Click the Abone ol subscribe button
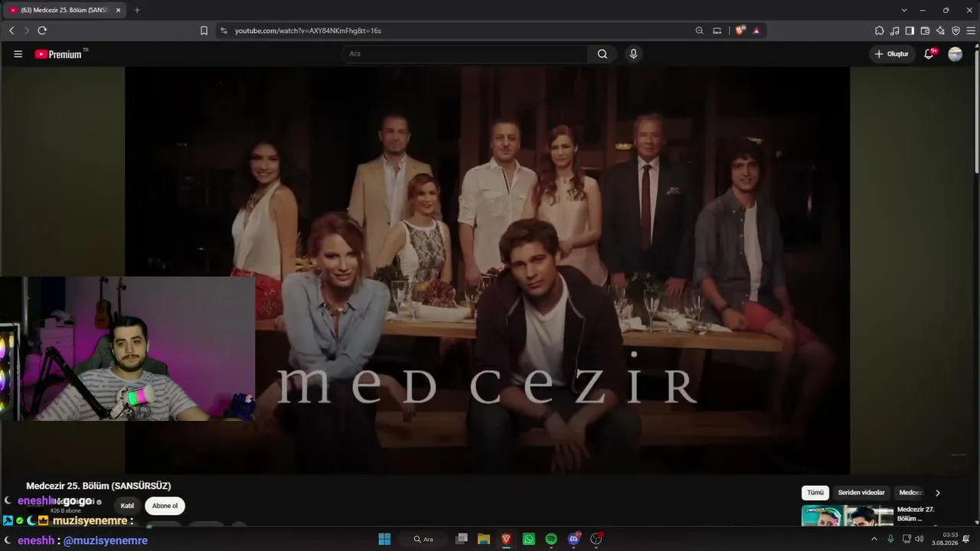 165,506
